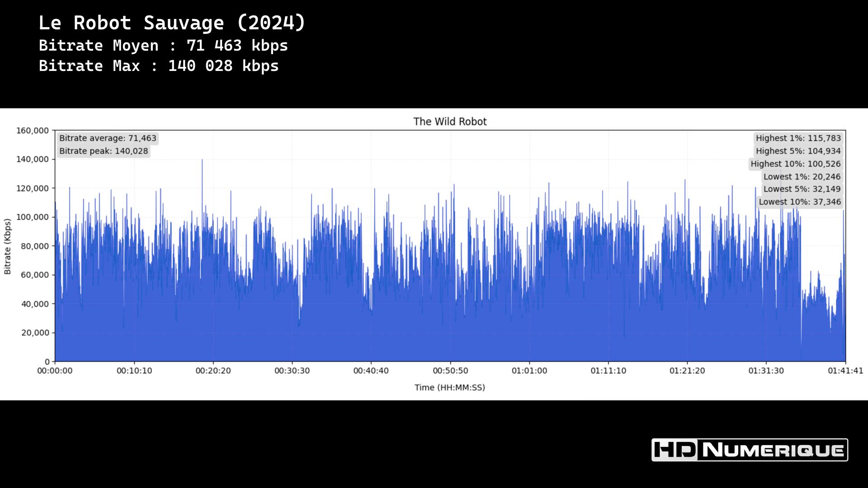
Task: Click the 'Highest 10%: 100,526' stat
Action: [796, 164]
